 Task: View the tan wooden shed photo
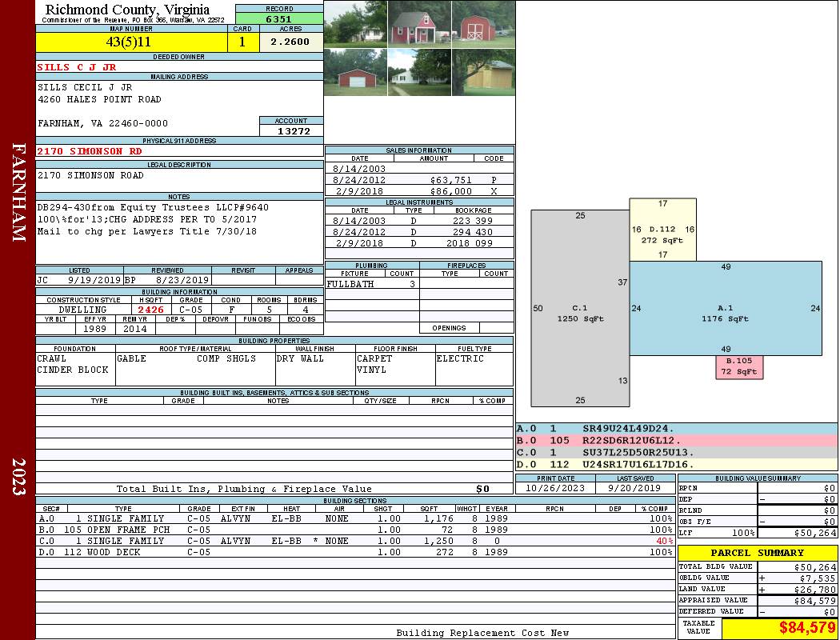pos(483,73)
